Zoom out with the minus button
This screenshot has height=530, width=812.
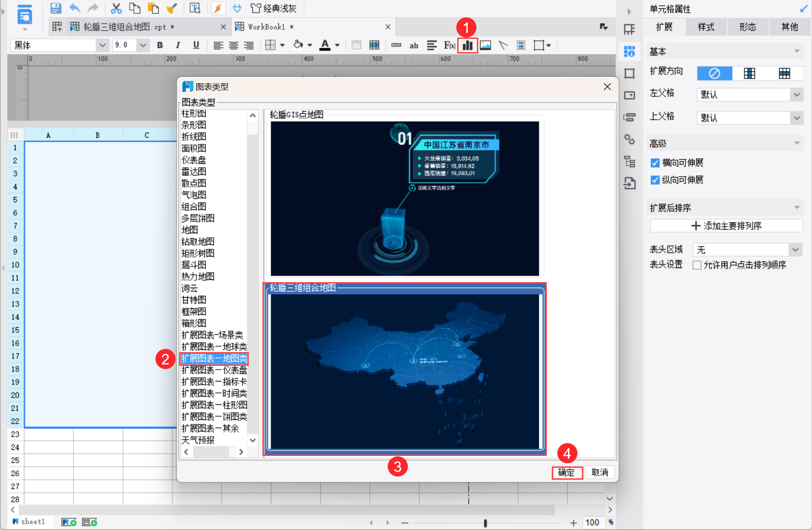click(405, 523)
